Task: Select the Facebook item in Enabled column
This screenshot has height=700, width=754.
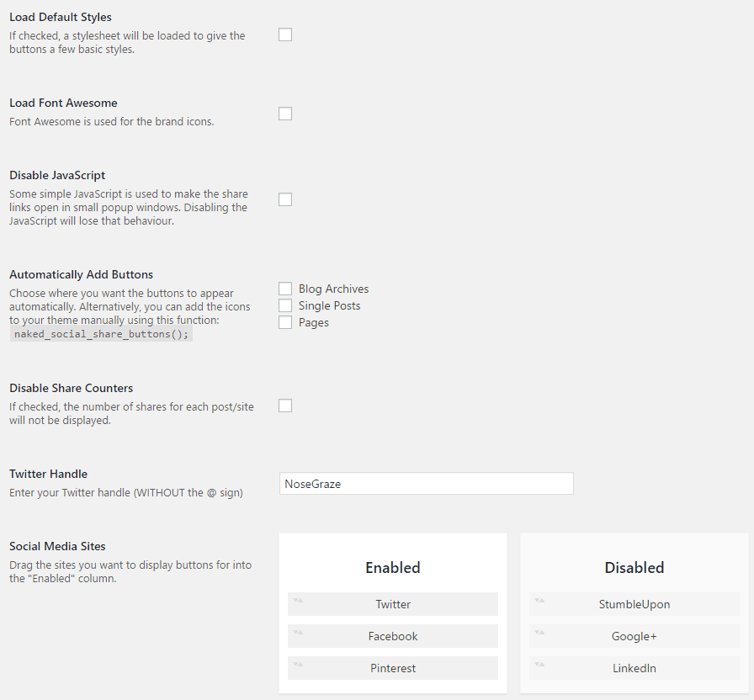Action: coord(393,636)
